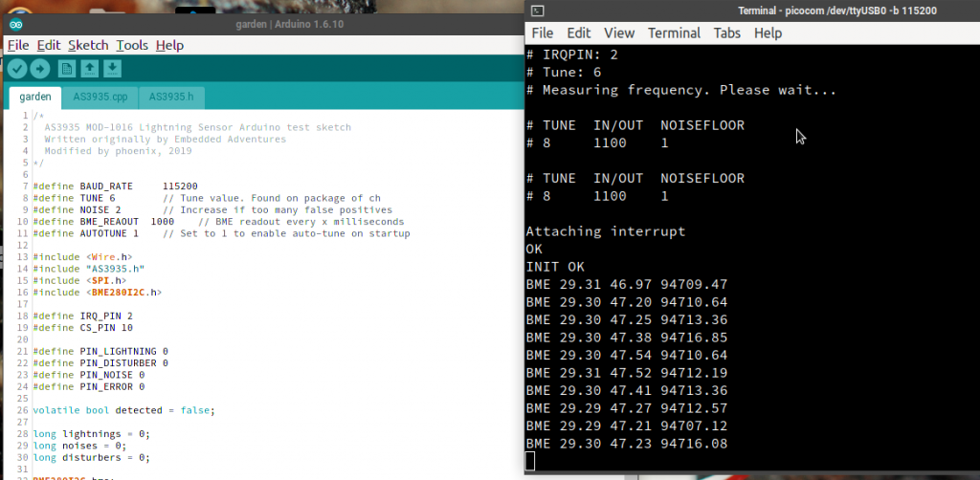Image resolution: width=980 pixels, height=480 pixels.
Task: Click the '#include "AS3935.h"' line
Action: pos(88,269)
